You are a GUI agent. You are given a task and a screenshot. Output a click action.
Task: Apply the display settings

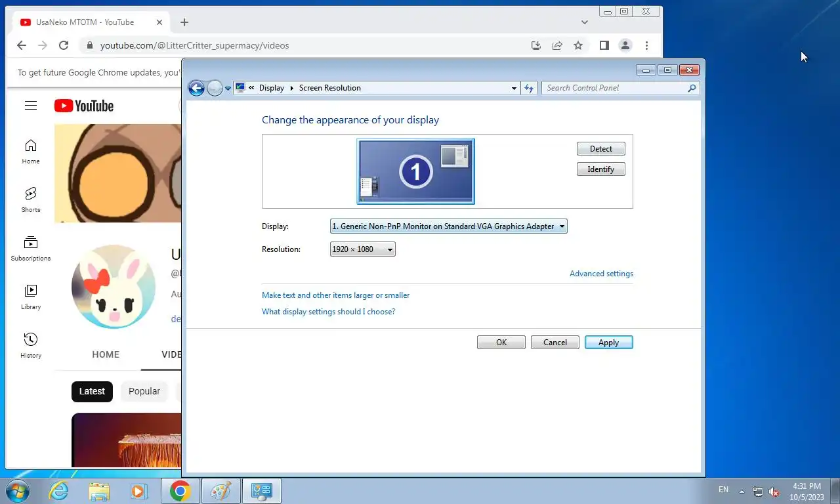608,343
